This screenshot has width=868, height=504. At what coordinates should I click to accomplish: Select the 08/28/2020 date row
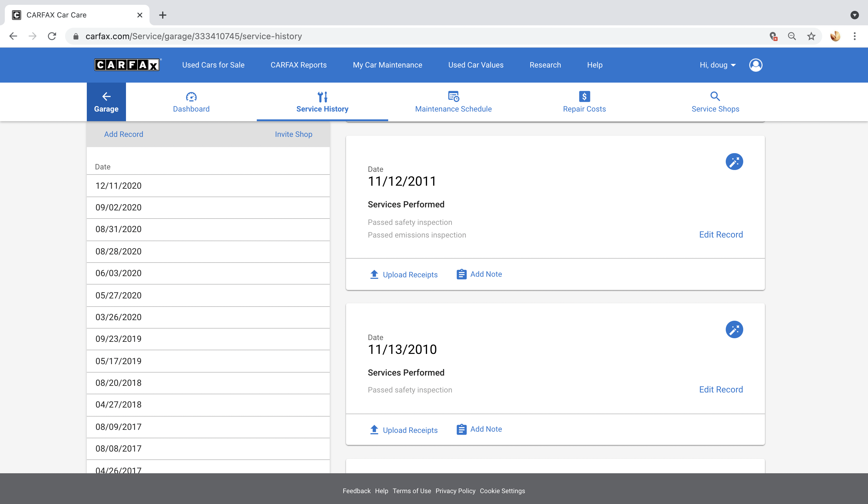click(208, 251)
